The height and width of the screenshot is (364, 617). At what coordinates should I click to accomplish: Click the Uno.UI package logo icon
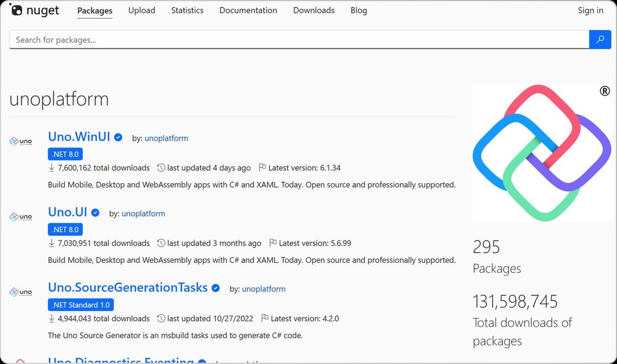20,217
